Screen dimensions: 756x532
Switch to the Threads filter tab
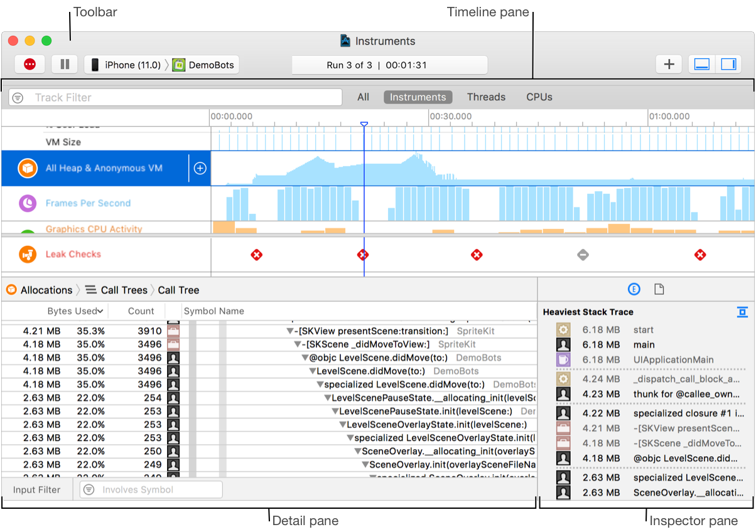pos(486,97)
